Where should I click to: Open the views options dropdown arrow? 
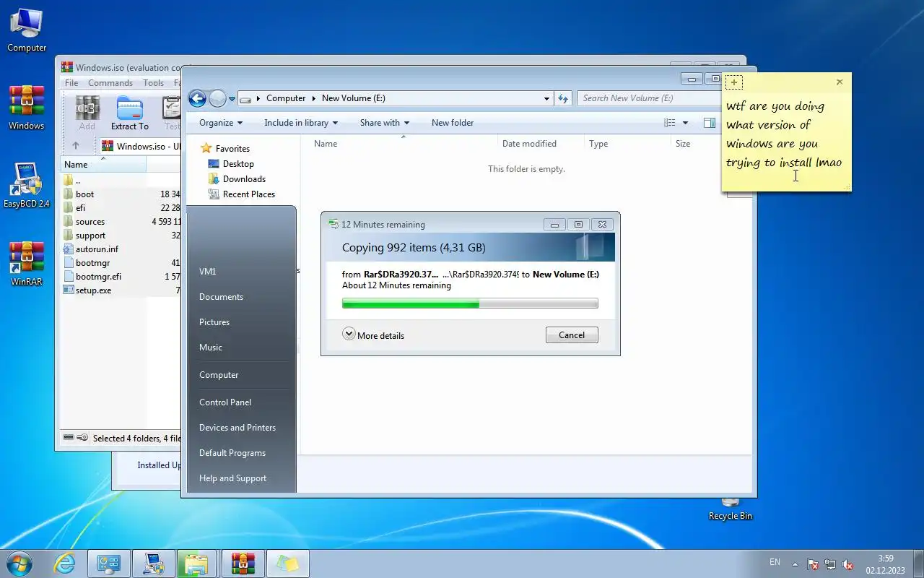coord(685,123)
